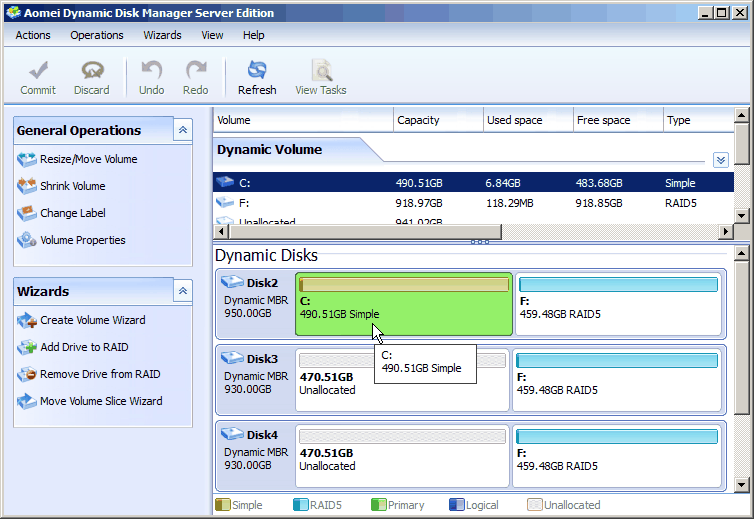Viewport: 754px width, 519px height.
Task: Launch the Move Volume Slice Wizard link
Action: coord(101,401)
